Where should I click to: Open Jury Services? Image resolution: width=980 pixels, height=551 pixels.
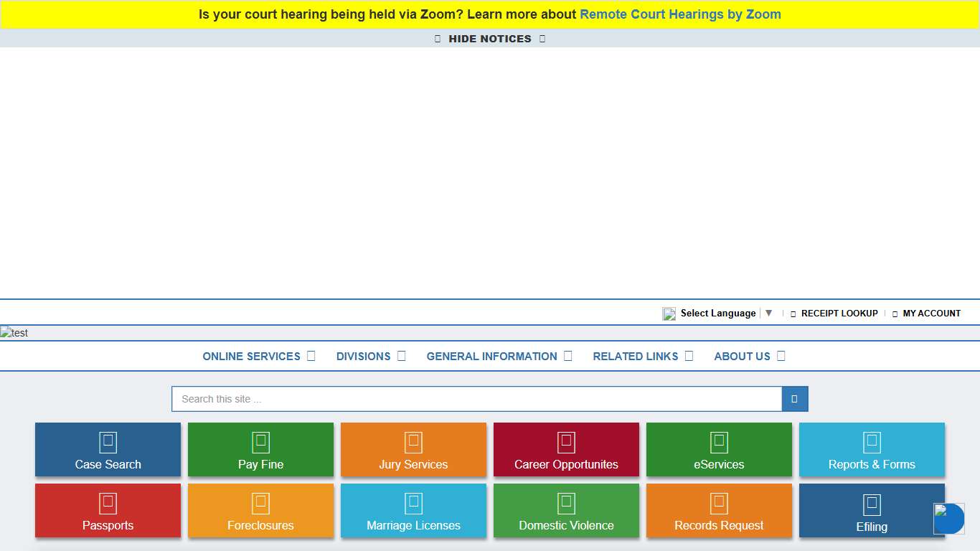click(413, 450)
